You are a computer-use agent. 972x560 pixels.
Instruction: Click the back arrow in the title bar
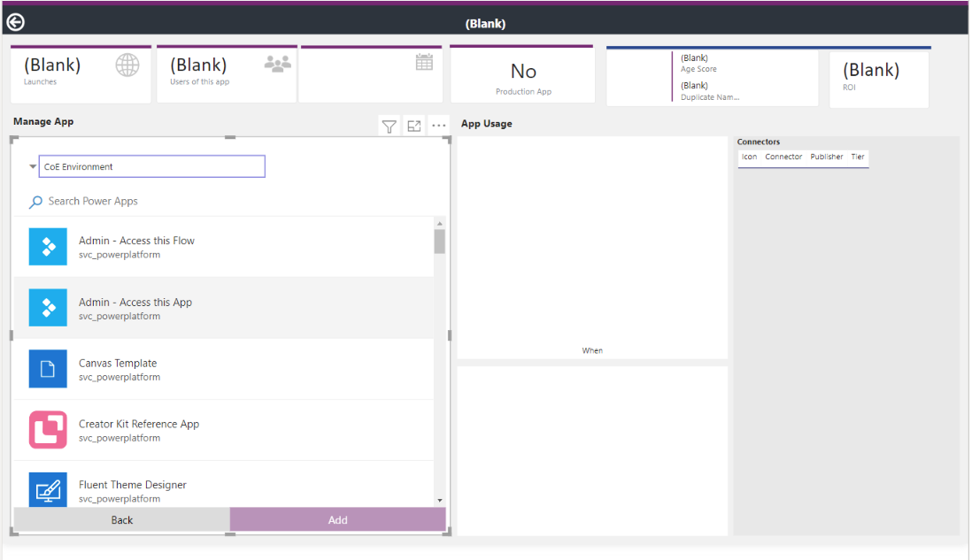pos(15,20)
